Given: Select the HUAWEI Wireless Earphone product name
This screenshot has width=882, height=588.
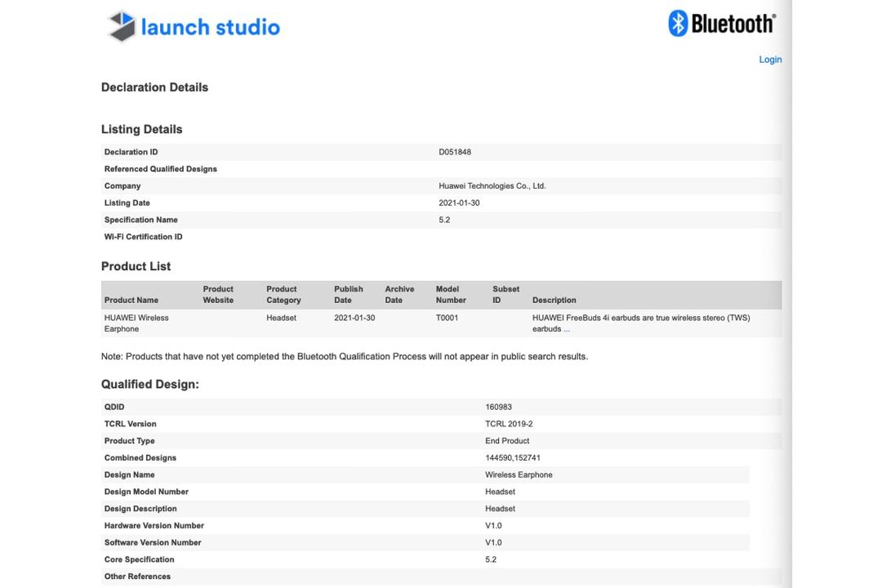Looking at the screenshot, I should point(136,323).
